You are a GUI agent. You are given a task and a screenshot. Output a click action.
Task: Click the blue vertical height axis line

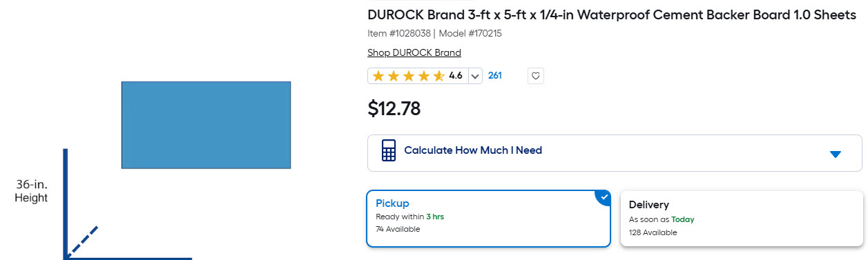pos(65,203)
